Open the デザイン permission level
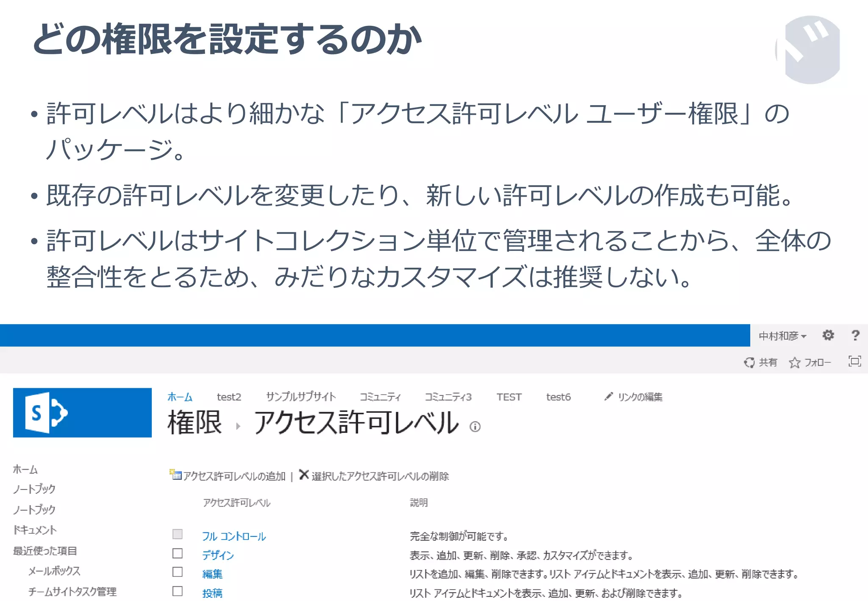The width and height of the screenshot is (868, 601). tap(218, 555)
